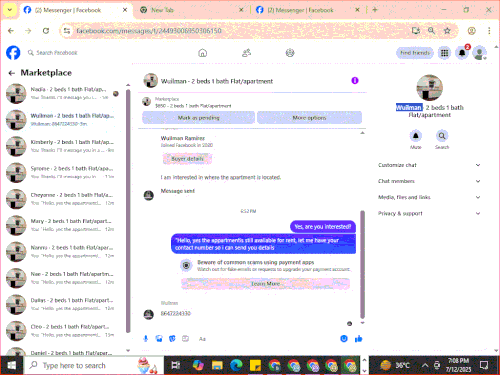Open Chrome profile icon
Screen dimensions: 500x375
[x=471, y=31]
